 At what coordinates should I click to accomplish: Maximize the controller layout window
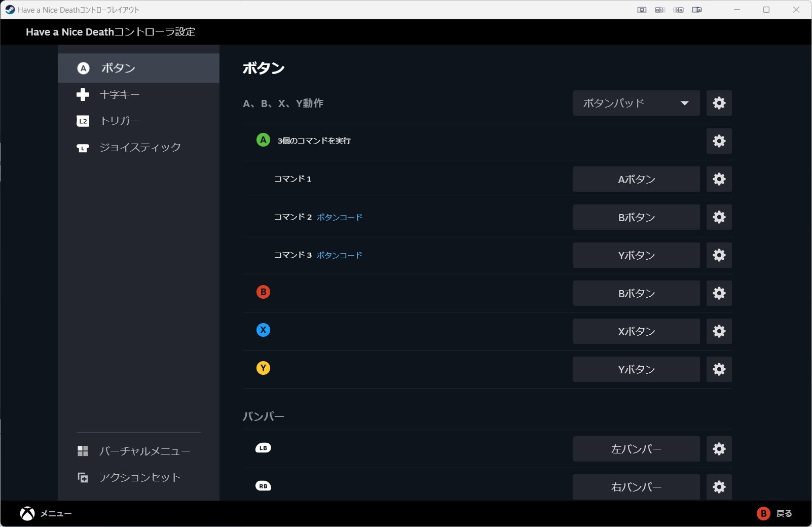[x=766, y=10]
